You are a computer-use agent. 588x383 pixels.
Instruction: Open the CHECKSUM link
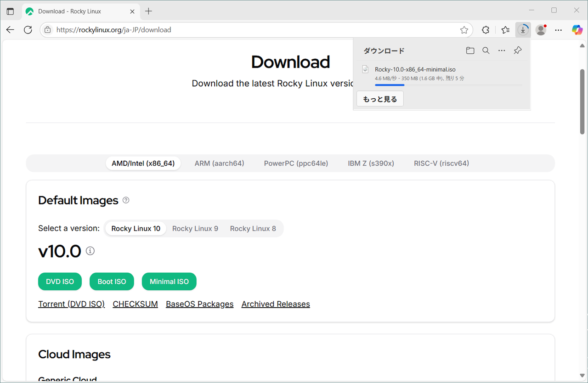coord(135,304)
